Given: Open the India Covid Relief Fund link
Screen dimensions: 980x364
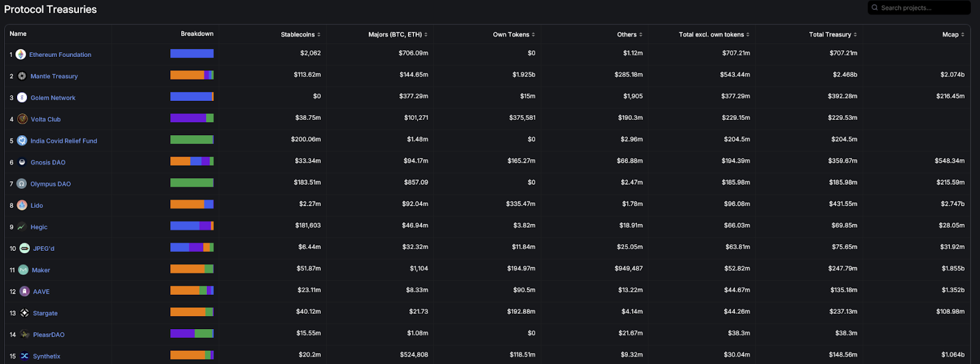Looking at the screenshot, I should (x=64, y=141).
